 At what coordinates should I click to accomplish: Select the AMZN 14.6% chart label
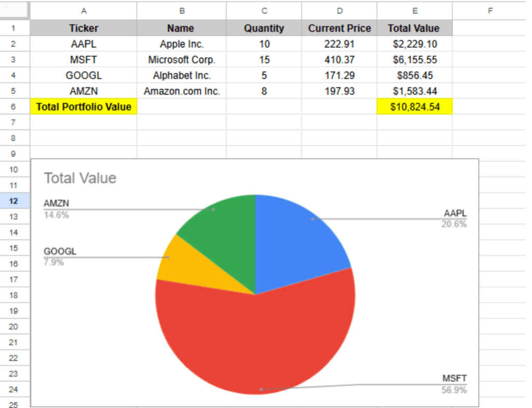pos(56,209)
